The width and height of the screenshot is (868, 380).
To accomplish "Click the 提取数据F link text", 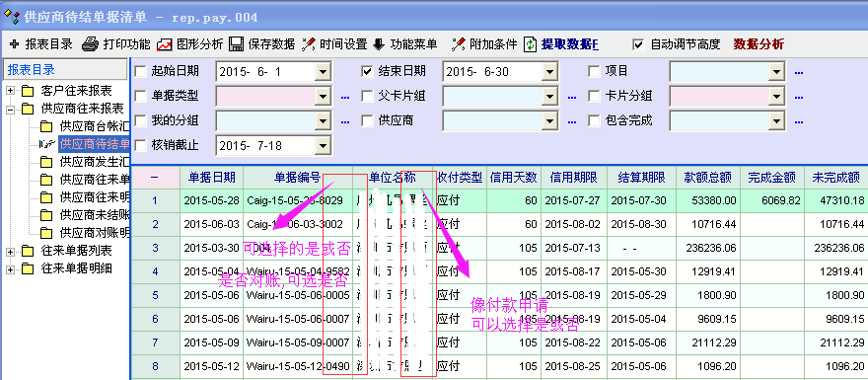I will point(570,44).
